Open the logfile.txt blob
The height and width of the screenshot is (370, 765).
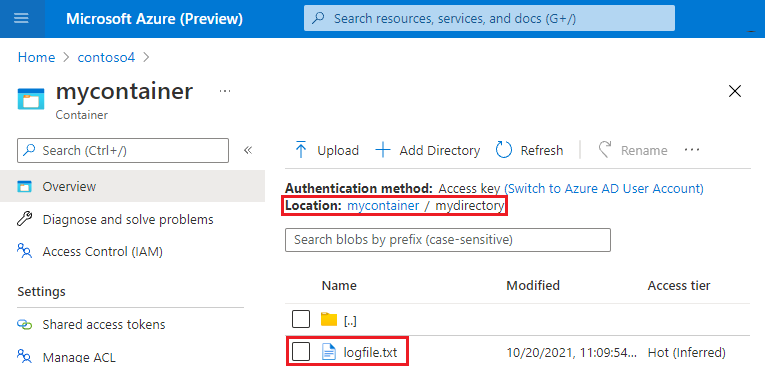[x=370, y=352]
